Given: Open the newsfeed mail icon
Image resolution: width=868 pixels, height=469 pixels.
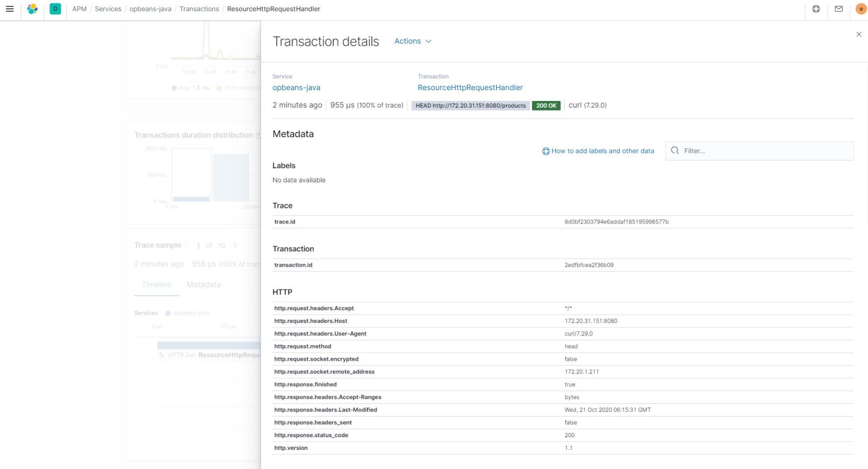Looking at the screenshot, I should tap(839, 9).
